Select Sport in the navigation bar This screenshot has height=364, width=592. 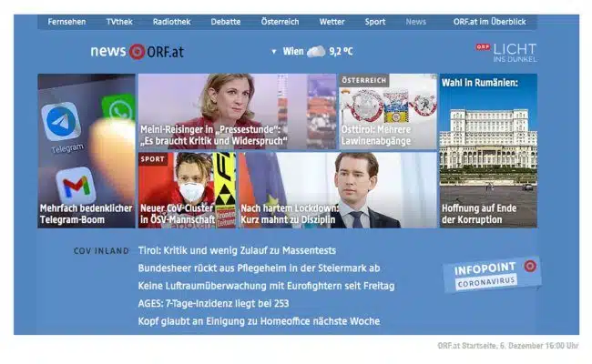pos(375,22)
